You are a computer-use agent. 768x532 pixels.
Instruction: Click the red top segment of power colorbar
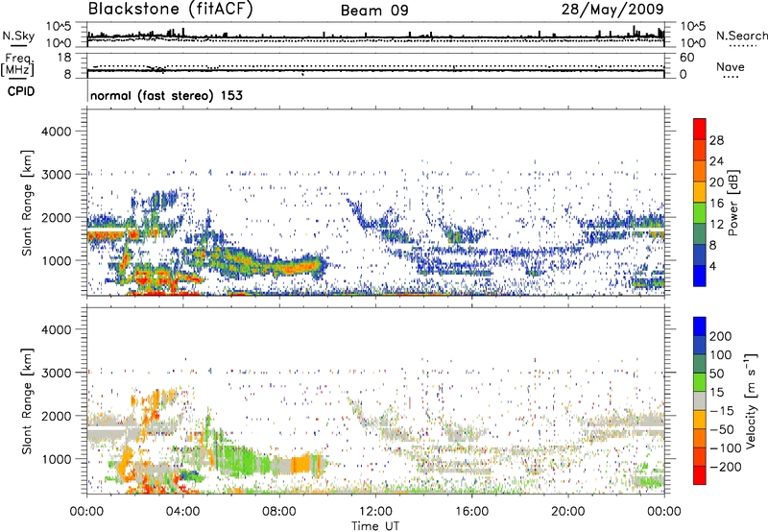pos(700,129)
